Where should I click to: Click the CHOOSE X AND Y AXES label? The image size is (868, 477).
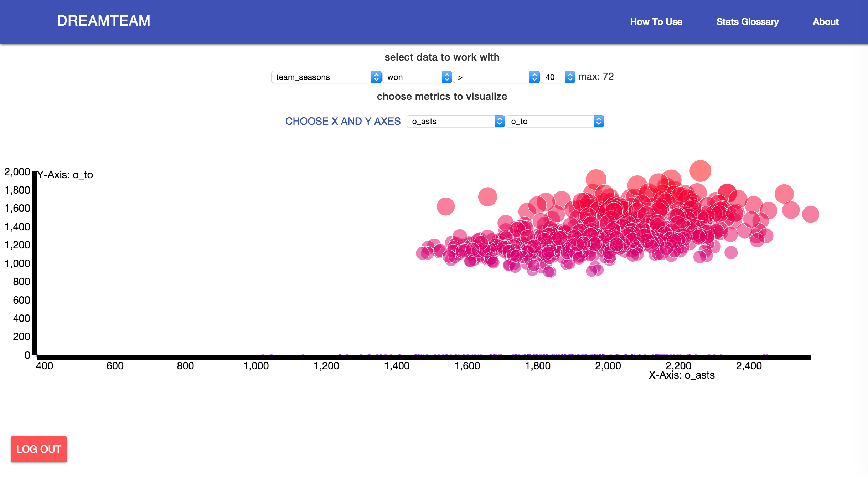[343, 121]
